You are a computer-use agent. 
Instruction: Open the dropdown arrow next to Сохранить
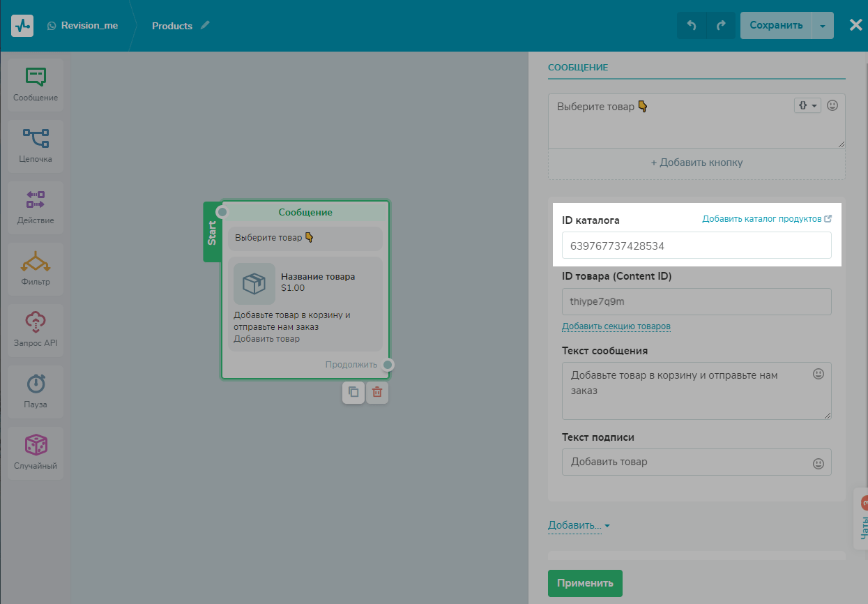click(x=823, y=26)
